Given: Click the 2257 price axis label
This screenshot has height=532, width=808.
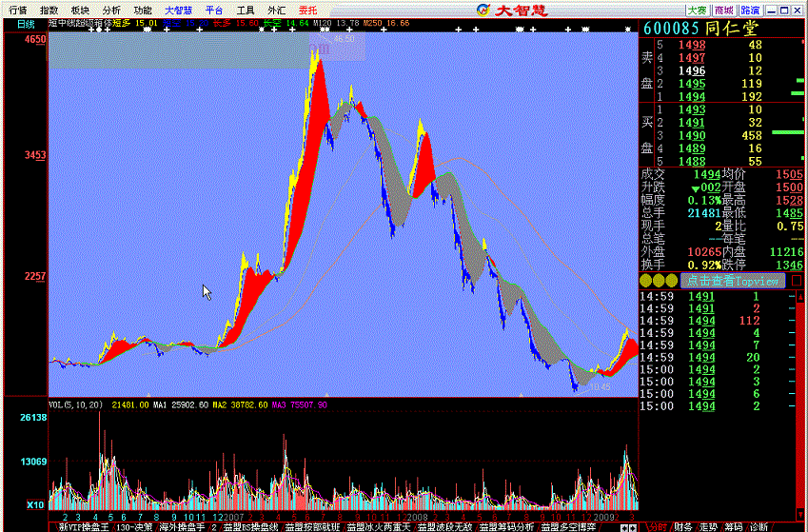Looking at the screenshot, I should pyautogui.click(x=35, y=276).
